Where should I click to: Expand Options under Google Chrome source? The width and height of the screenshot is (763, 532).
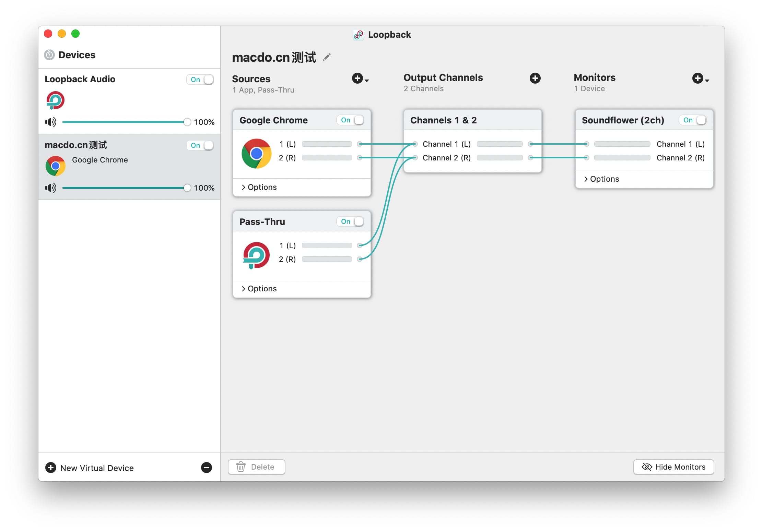[259, 187]
